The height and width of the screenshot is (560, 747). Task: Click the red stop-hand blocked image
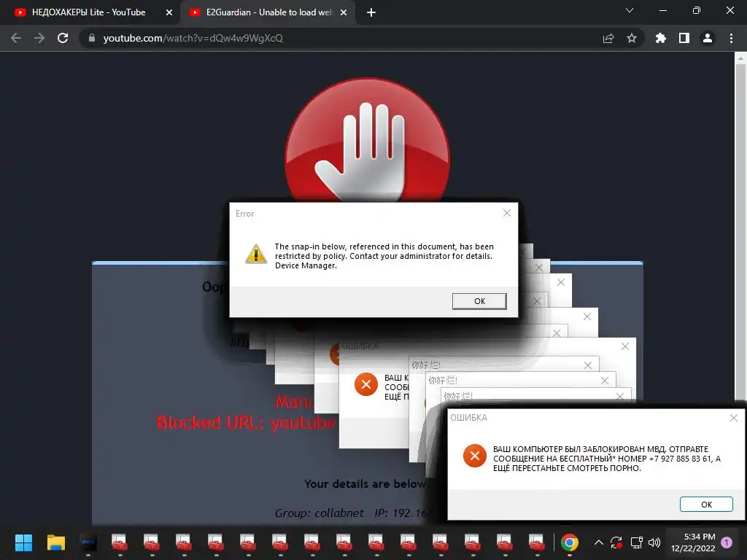[368, 141]
